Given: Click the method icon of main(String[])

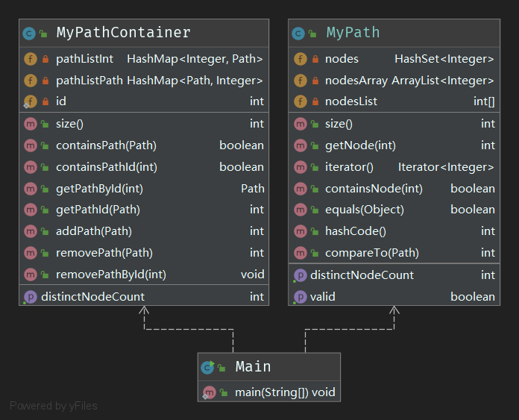Looking at the screenshot, I should 209,392.
